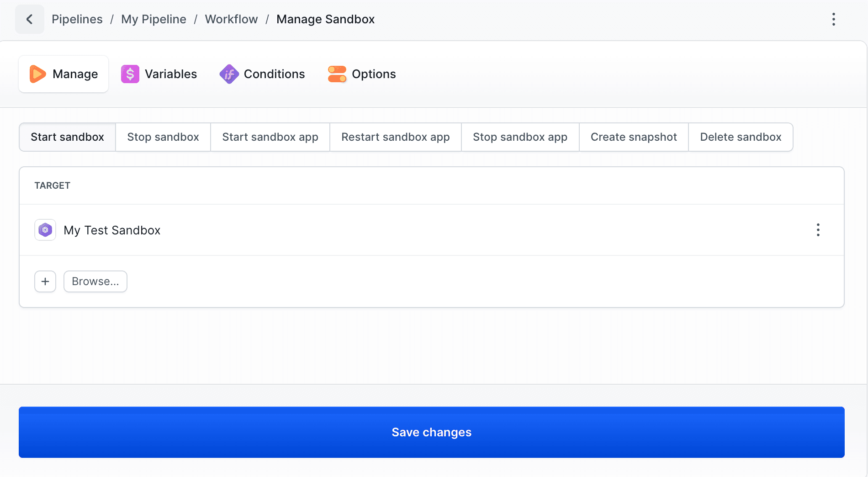Click the orange Options toggle icon
This screenshot has width=868, height=477.
click(x=337, y=74)
